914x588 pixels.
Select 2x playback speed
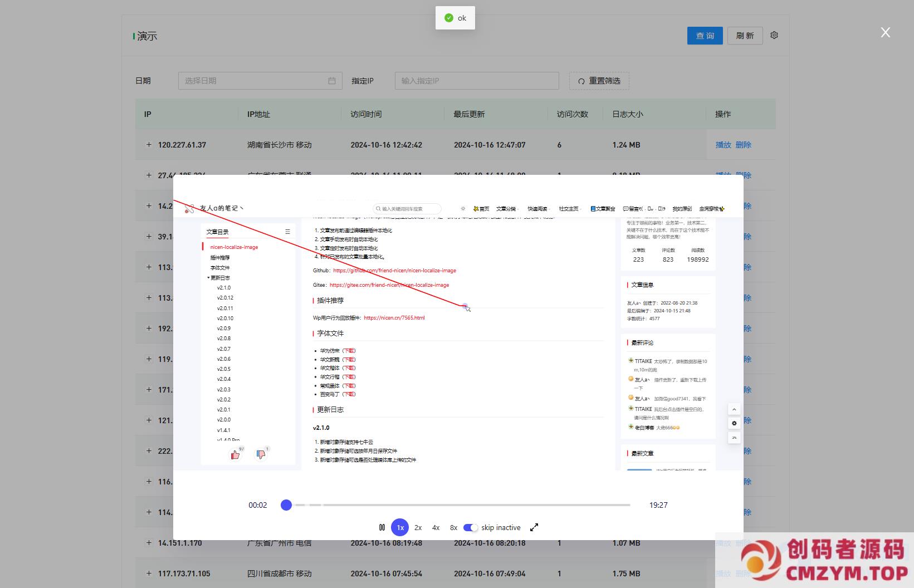tap(418, 527)
